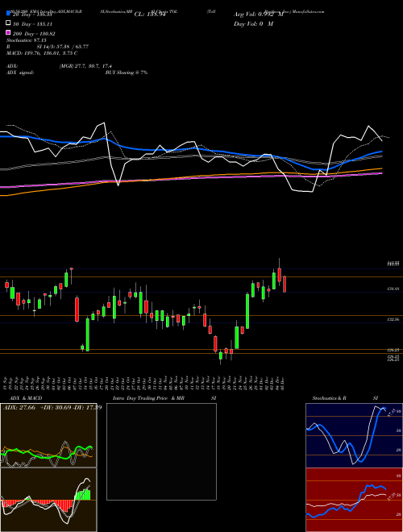Select the 200 Day average value text
Screen dimensions: 403x532
[34, 34]
